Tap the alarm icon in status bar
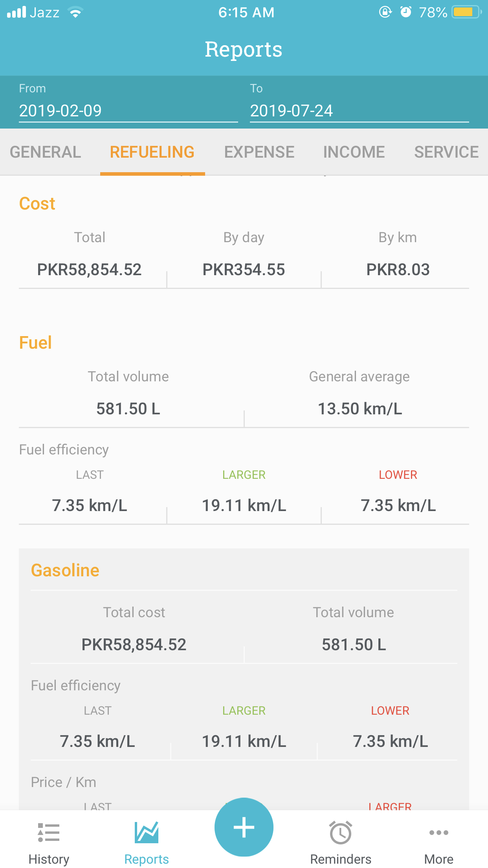488x868 pixels. (x=406, y=12)
